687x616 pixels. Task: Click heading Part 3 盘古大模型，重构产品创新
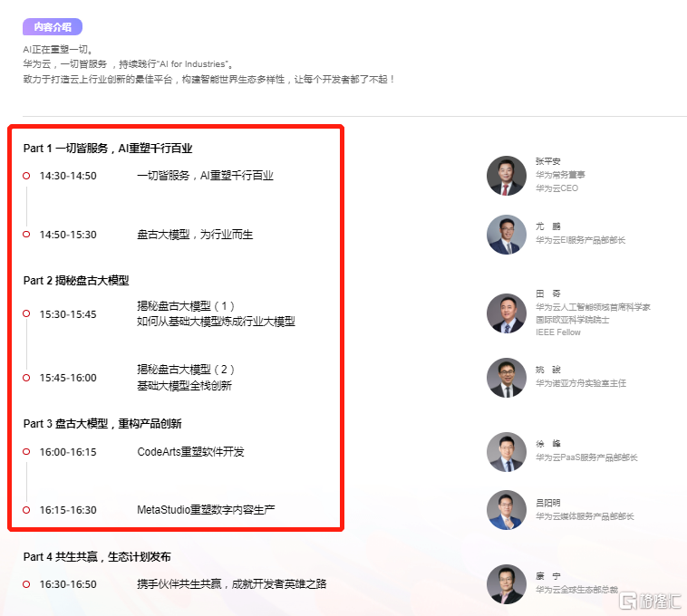(102, 424)
